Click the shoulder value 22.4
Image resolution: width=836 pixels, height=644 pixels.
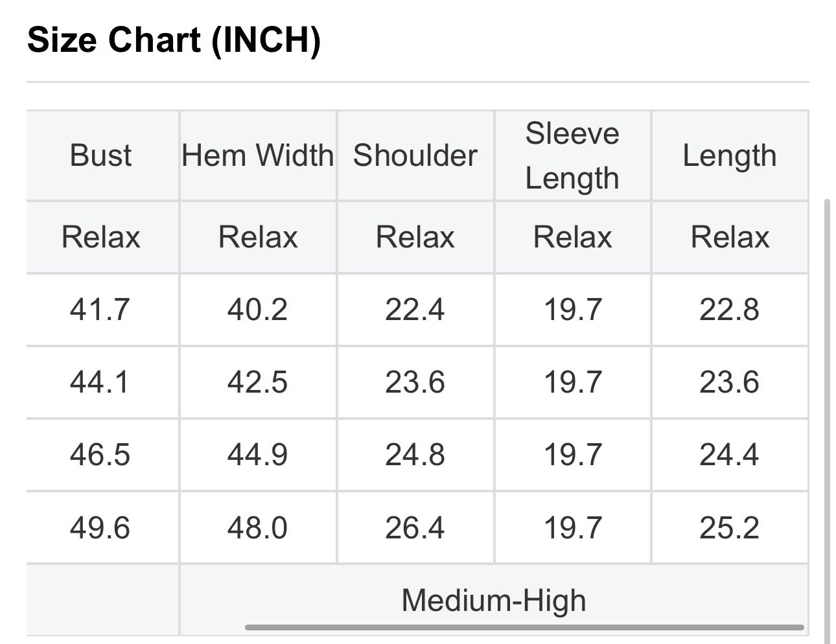pos(415,310)
